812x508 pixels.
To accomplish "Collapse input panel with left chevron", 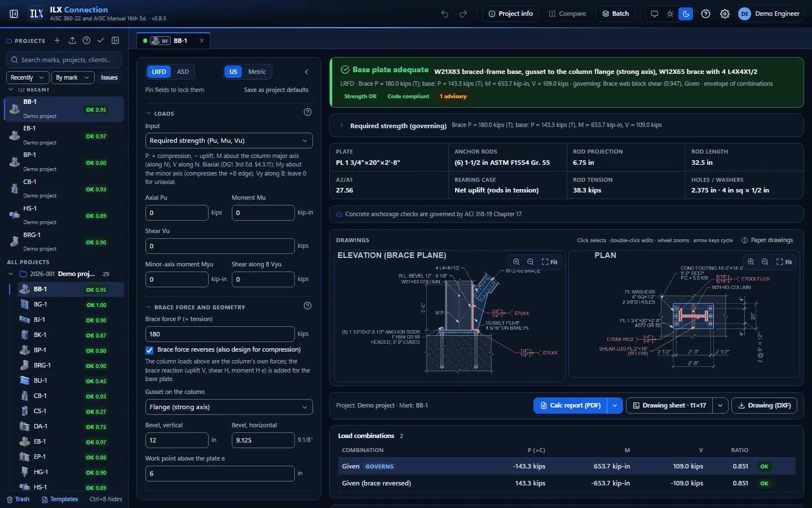I will pos(307,72).
